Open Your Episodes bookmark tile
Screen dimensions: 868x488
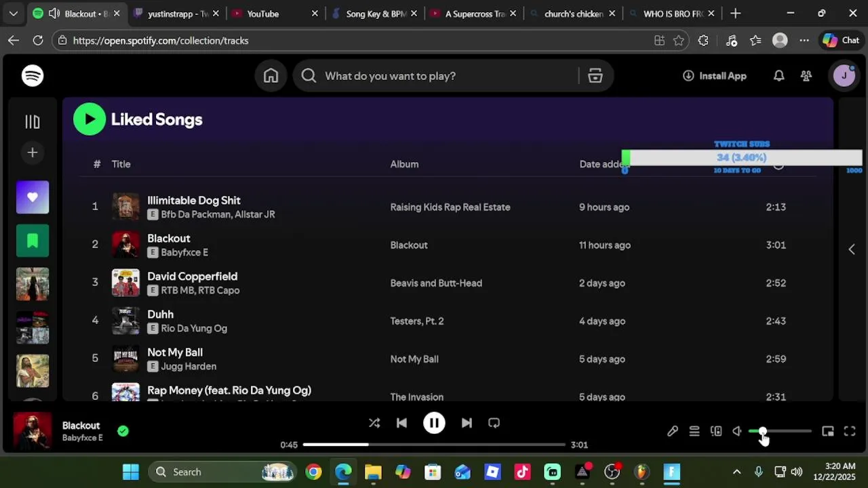(33, 241)
